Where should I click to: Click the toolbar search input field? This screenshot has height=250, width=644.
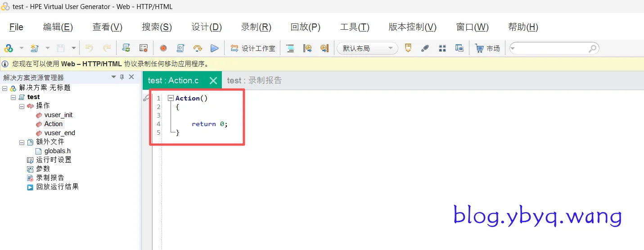tap(550, 48)
